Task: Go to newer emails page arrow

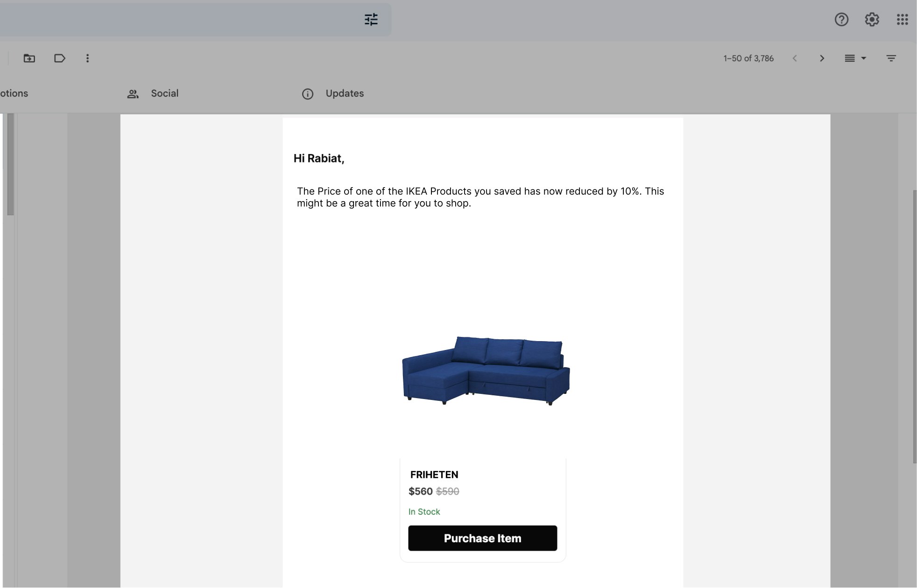Action: (x=795, y=58)
